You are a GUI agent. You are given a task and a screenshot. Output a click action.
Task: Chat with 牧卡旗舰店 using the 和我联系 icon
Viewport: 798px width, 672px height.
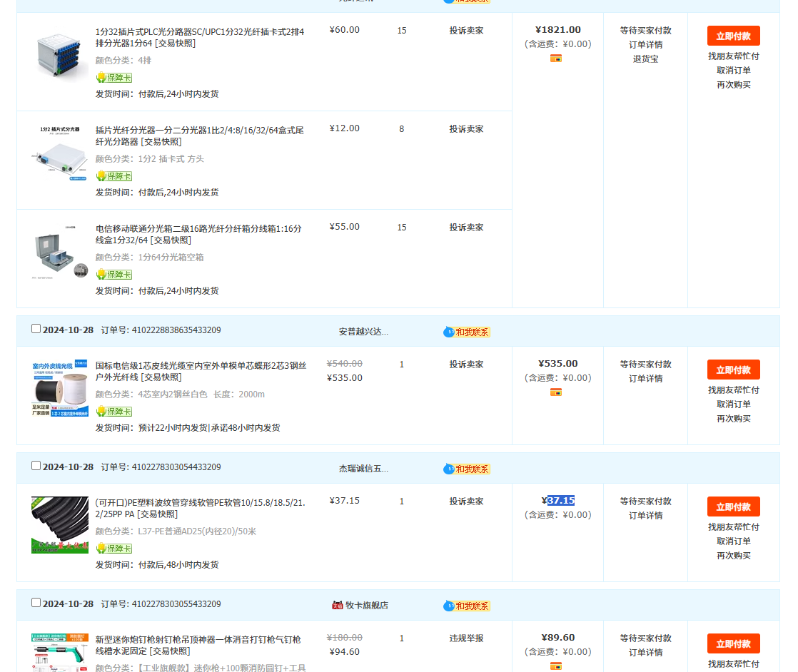click(467, 606)
